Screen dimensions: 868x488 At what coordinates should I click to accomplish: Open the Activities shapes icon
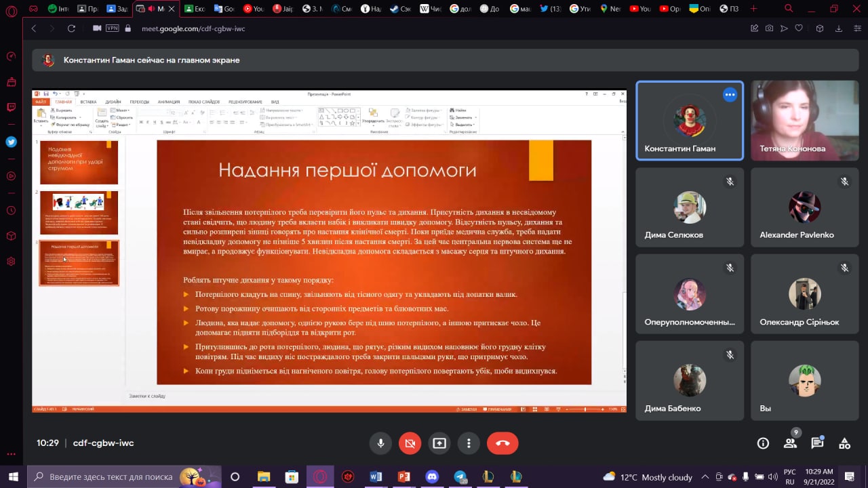pyautogui.click(x=844, y=443)
